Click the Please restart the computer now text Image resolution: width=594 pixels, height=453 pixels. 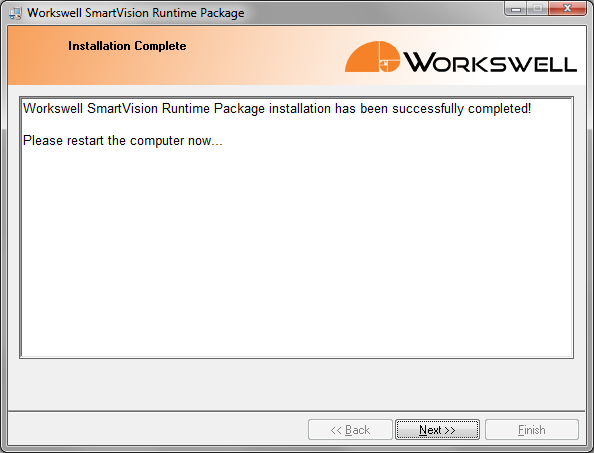coord(123,141)
